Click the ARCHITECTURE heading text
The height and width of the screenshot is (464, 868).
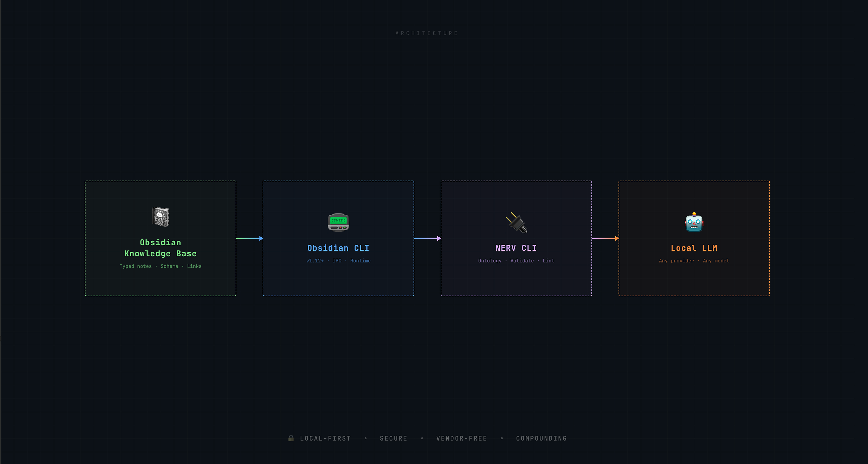[x=427, y=33]
